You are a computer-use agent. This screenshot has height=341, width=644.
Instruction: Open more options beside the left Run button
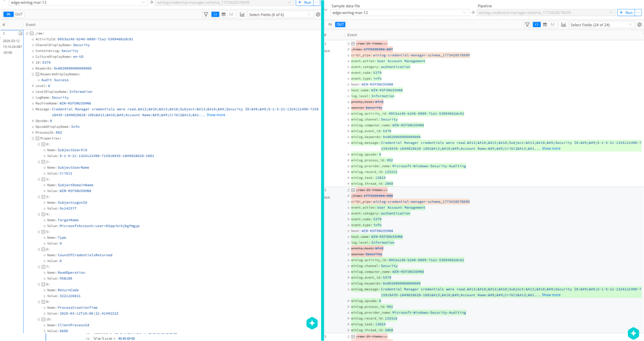pos(316,3)
